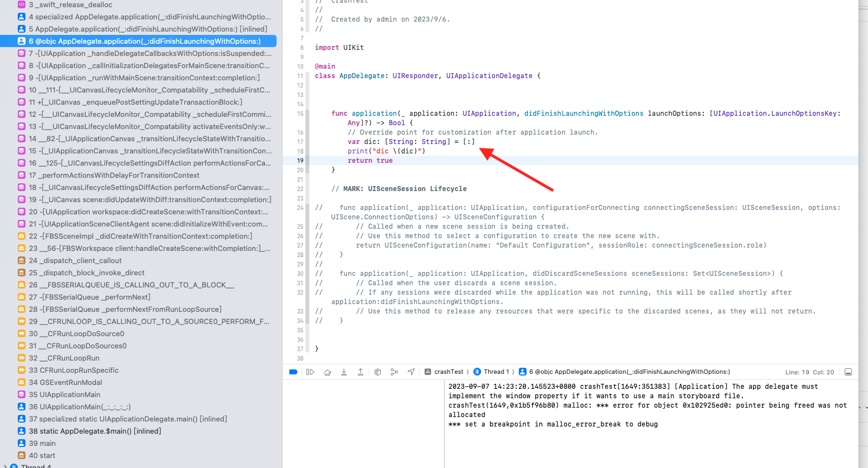
Task: Open Debug View Hierarchy tool
Action: (x=377, y=372)
